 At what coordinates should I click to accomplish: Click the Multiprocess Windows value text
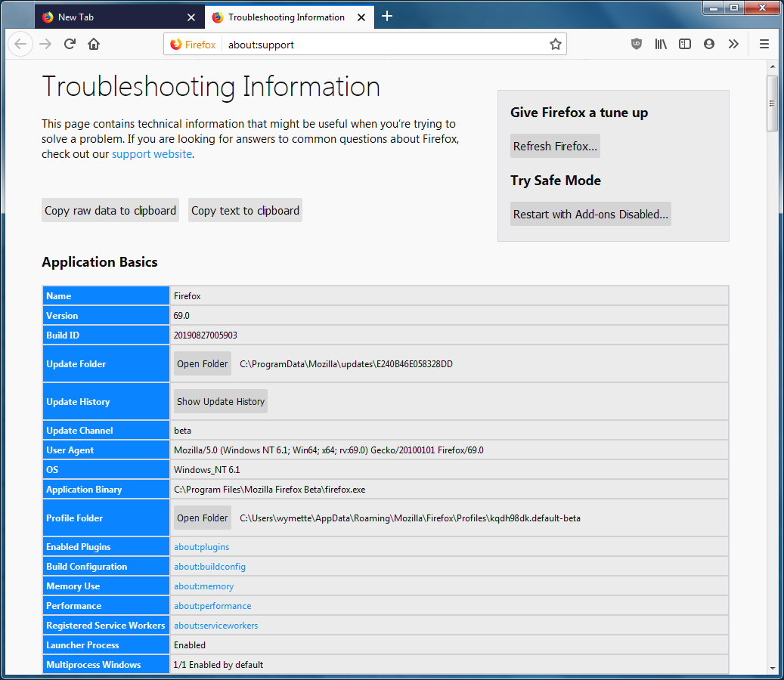point(218,665)
